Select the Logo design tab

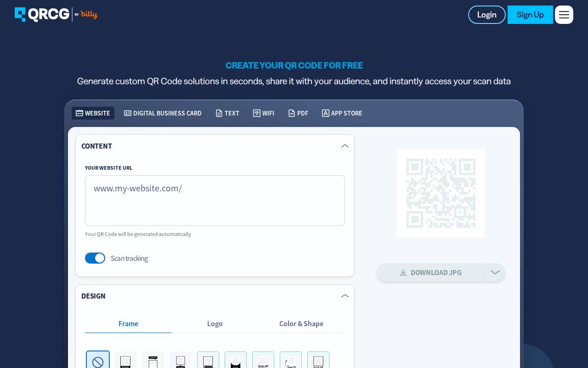coord(215,323)
